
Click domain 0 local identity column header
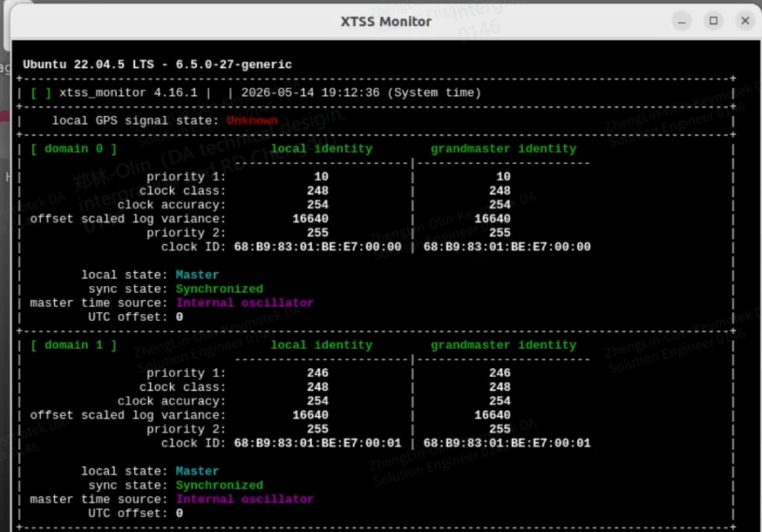pos(321,149)
